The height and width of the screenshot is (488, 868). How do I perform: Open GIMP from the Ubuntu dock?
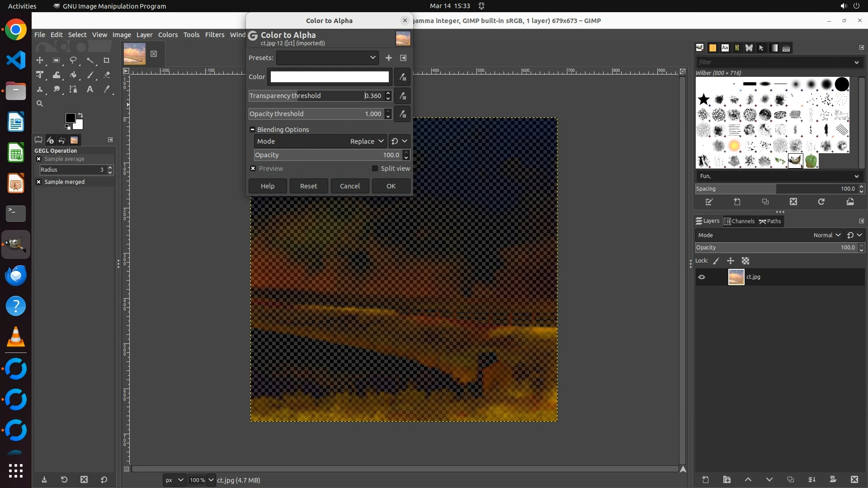pos(16,244)
